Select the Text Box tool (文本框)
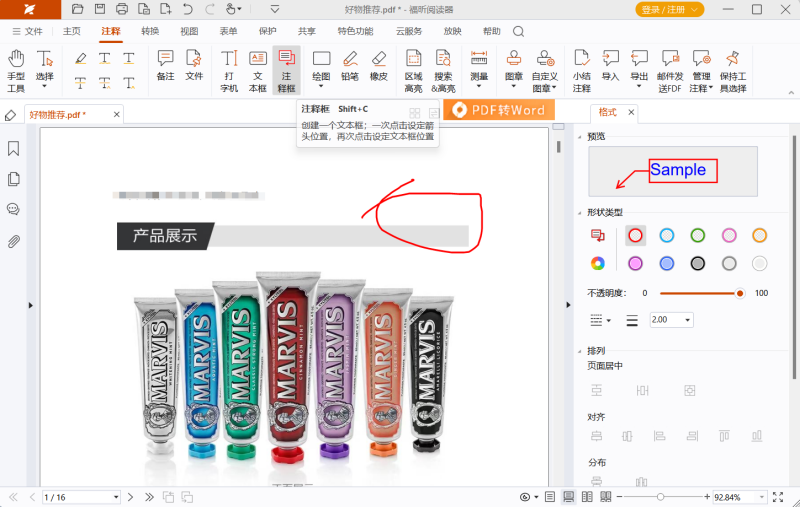This screenshot has height=507, width=800. tap(258, 71)
